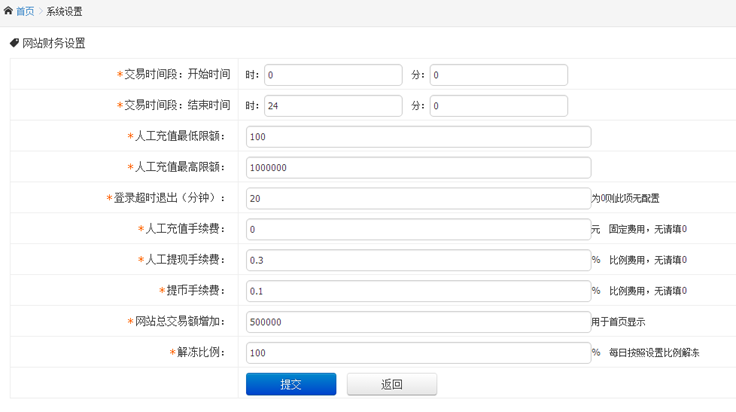Click the 交易时间段：开始时间 label
Screen dimensions: 736x412
click(x=176, y=75)
